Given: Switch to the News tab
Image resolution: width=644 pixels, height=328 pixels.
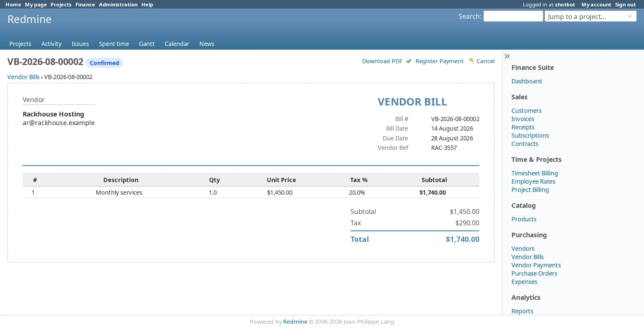Looking at the screenshot, I should (x=207, y=44).
